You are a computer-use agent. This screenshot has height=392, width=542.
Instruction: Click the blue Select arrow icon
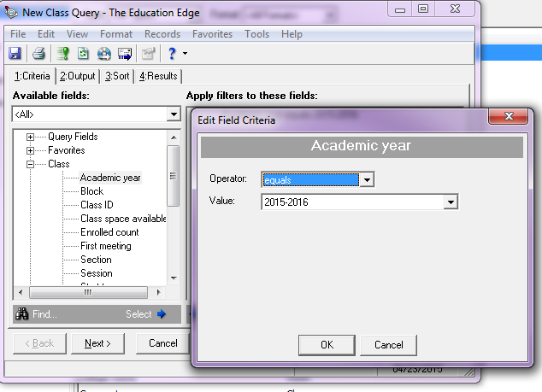(162, 314)
